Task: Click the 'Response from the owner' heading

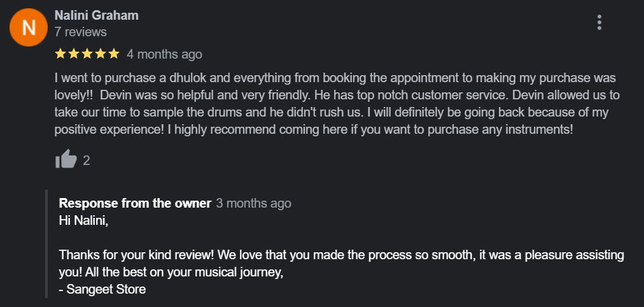Action: pyautogui.click(x=135, y=204)
